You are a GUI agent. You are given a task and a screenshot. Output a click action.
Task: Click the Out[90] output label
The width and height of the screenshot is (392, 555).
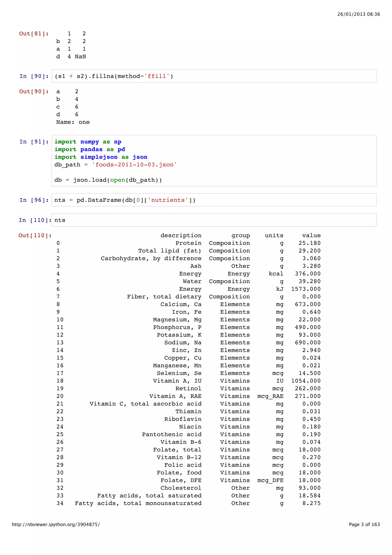pyautogui.click(x=34, y=92)
